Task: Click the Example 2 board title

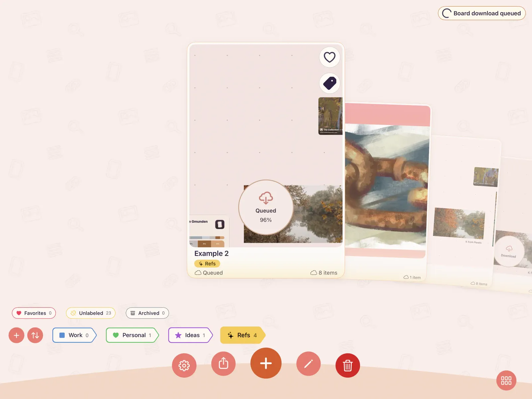Action: [x=211, y=254]
